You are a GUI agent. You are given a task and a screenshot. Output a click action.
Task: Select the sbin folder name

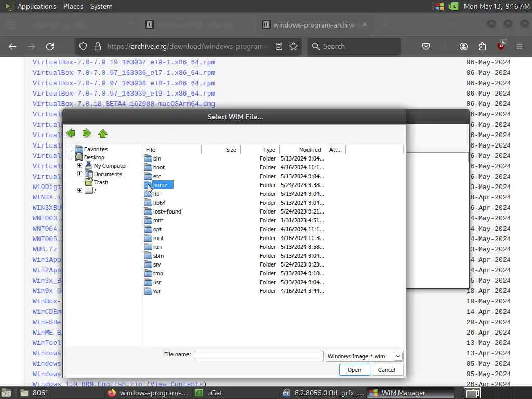pyautogui.click(x=158, y=256)
